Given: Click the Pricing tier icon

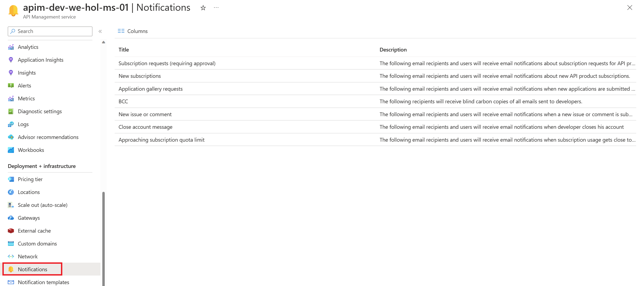Looking at the screenshot, I should point(11,179).
